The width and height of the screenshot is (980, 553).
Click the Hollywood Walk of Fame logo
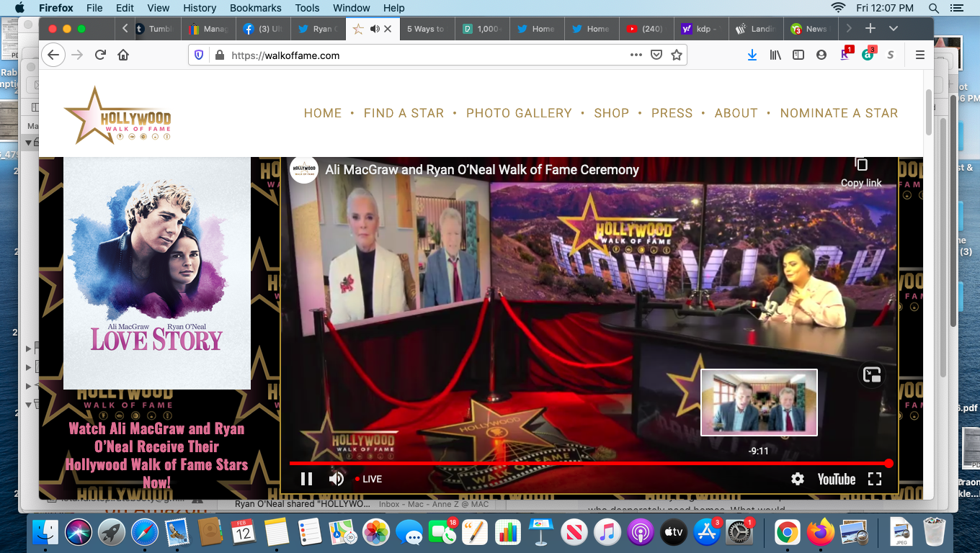[117, 115]
